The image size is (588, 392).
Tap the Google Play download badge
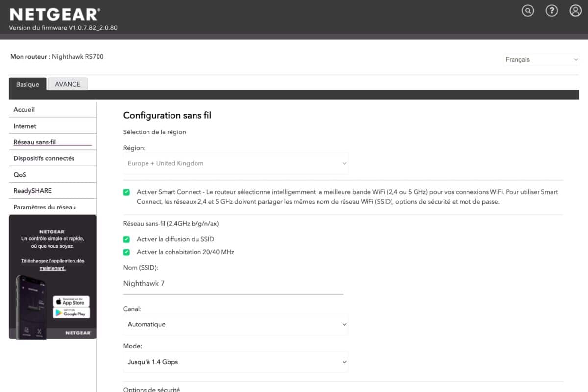pos(72,313)
